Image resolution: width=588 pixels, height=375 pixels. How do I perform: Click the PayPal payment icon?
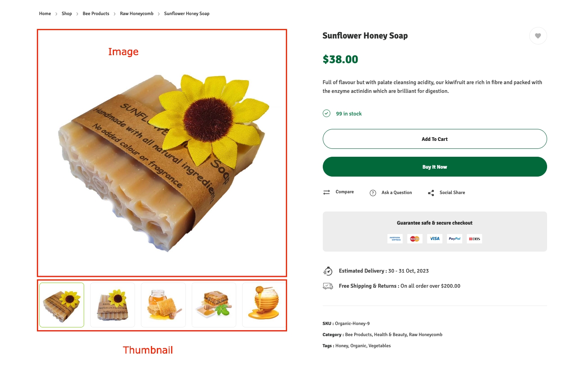[454, 239]
